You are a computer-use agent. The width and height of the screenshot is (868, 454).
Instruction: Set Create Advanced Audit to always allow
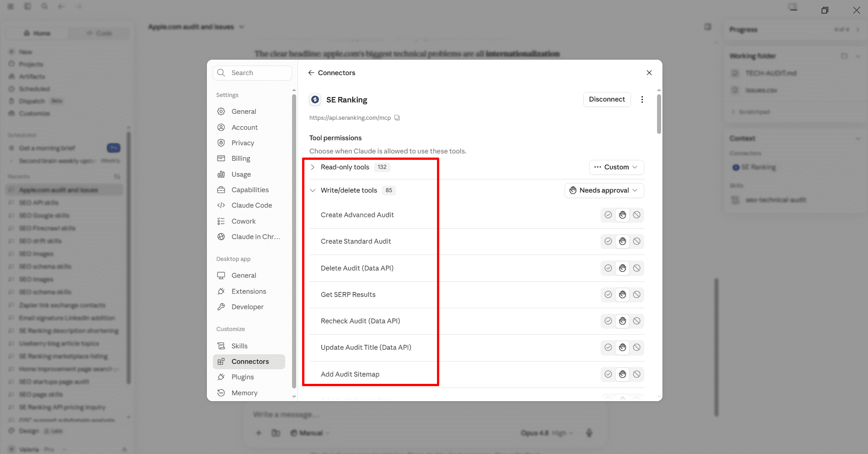[608, 215]
